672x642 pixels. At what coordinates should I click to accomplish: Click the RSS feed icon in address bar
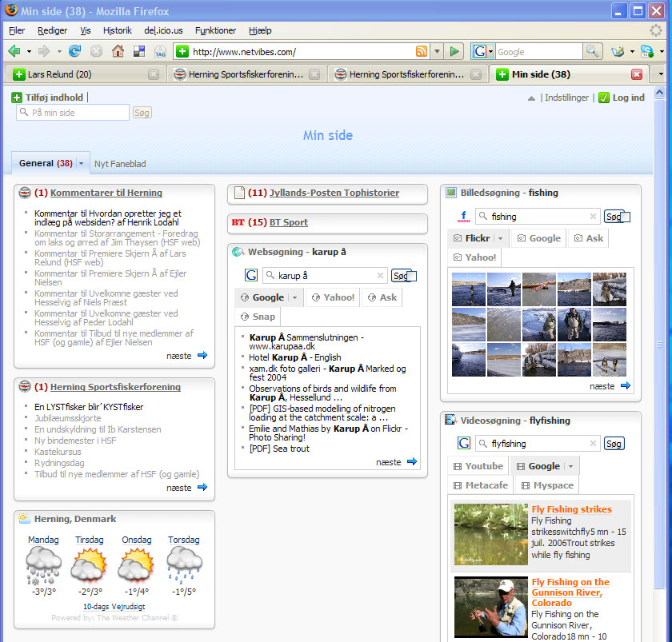421,51
